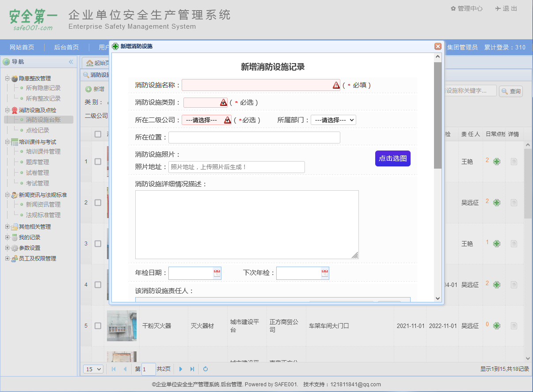533x392 pixels.
Task: Collapse the 导航 panel with double arrow
Action: [x=71, y=62]
